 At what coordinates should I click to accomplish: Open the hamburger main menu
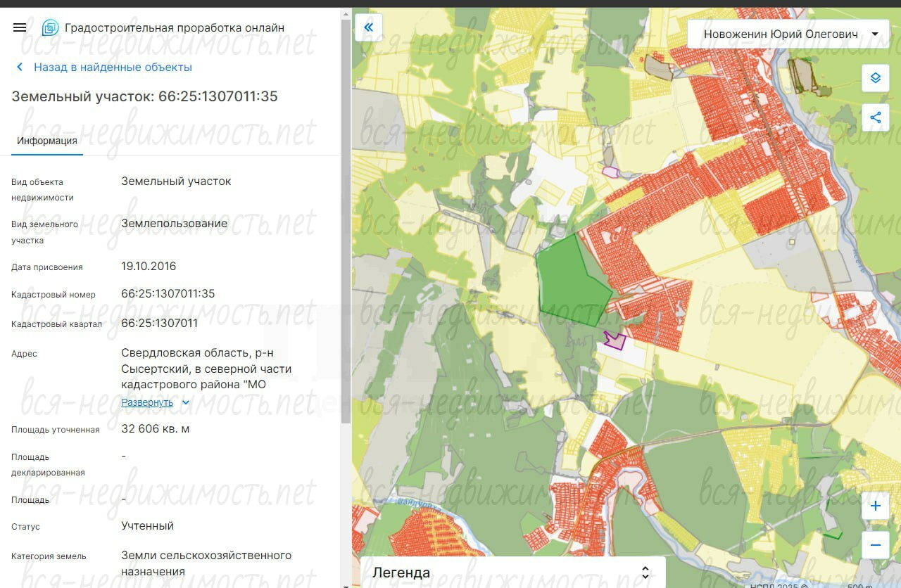click(20, 27)
